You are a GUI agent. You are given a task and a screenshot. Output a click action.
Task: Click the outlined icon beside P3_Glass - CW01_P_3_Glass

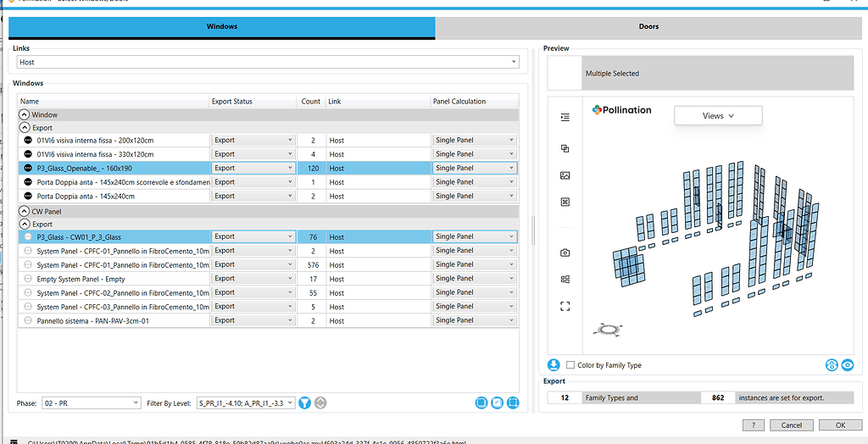coord(28,237)
